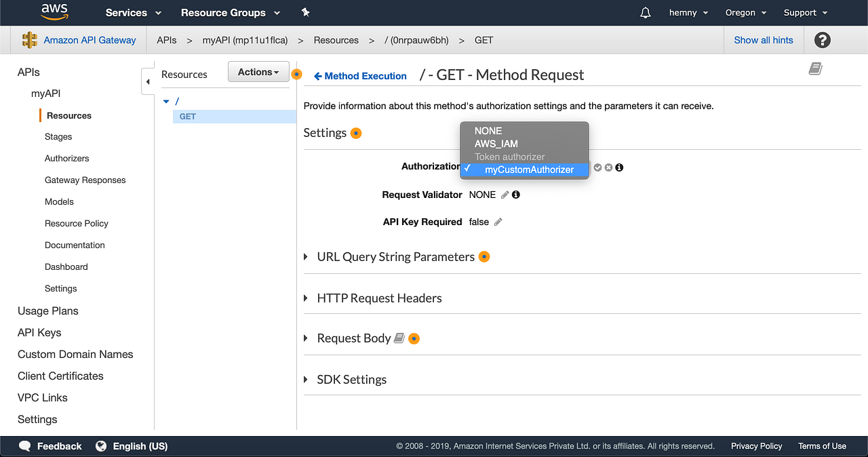Image resolution: width=868 pixels, height=457 pixels.
Task: Open pinned shortcuts pin icon in navbar
Action: coord(305,12)
